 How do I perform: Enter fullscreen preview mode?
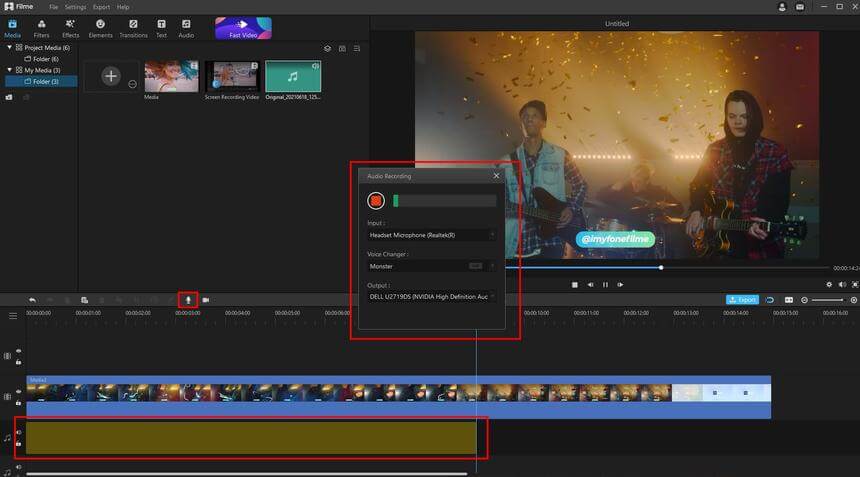point(855,285)
